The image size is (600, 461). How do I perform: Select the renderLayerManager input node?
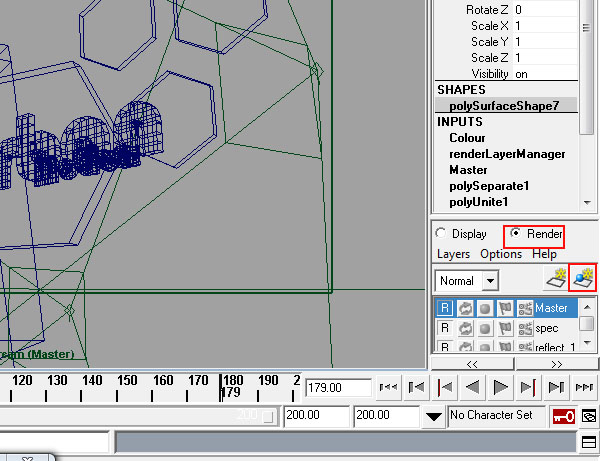(x=507, y=154)
